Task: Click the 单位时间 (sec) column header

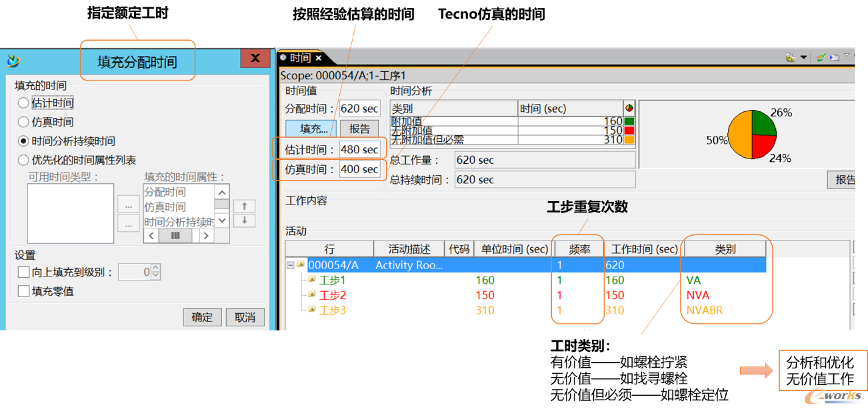Action: click(513, 248)
